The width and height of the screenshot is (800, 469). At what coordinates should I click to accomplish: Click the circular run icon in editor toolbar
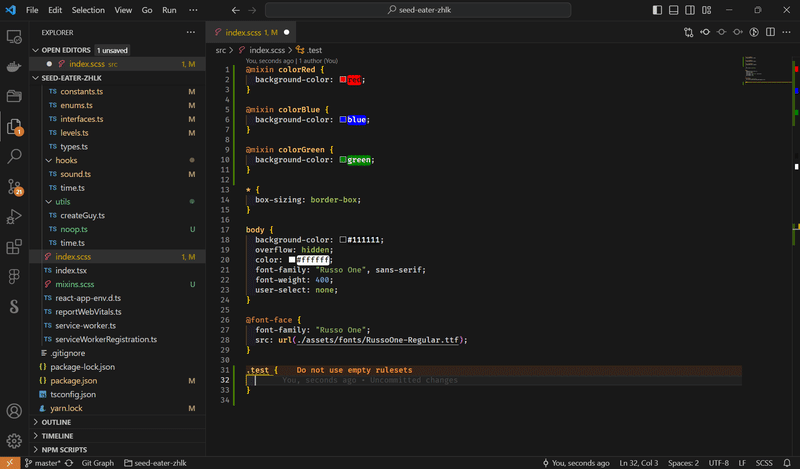(x=754, y=32)
